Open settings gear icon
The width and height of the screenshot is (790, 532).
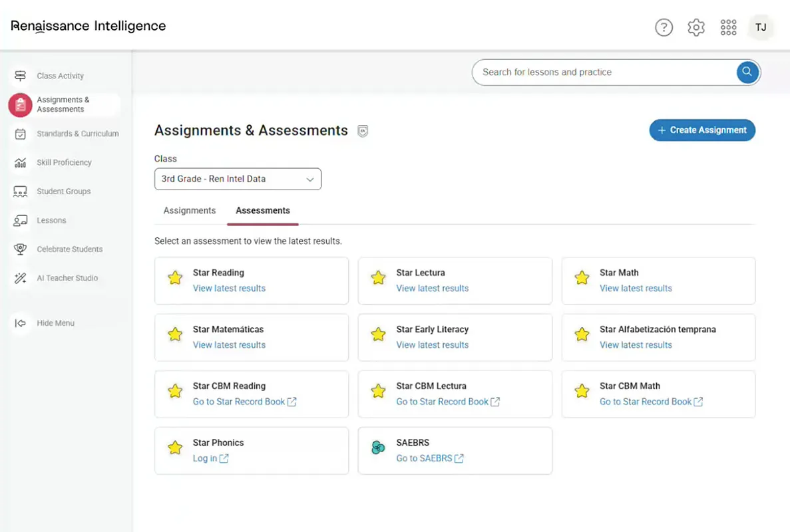click(x=695, y=27)
